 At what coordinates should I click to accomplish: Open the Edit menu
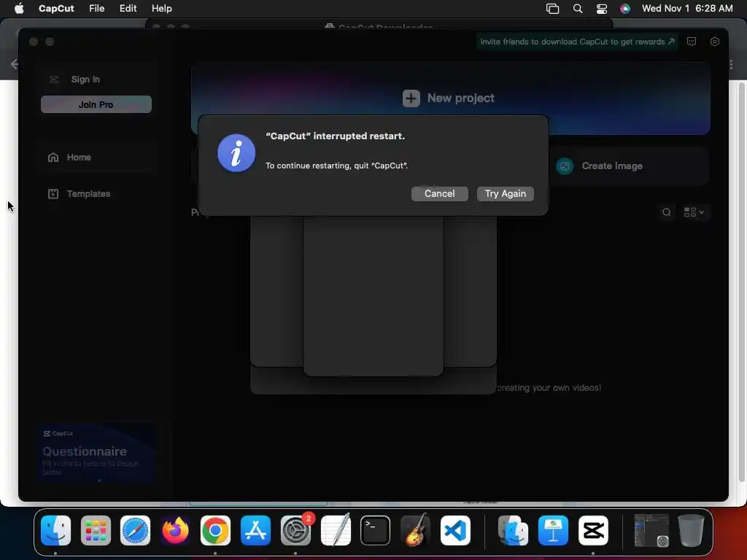tap(128, 8)
